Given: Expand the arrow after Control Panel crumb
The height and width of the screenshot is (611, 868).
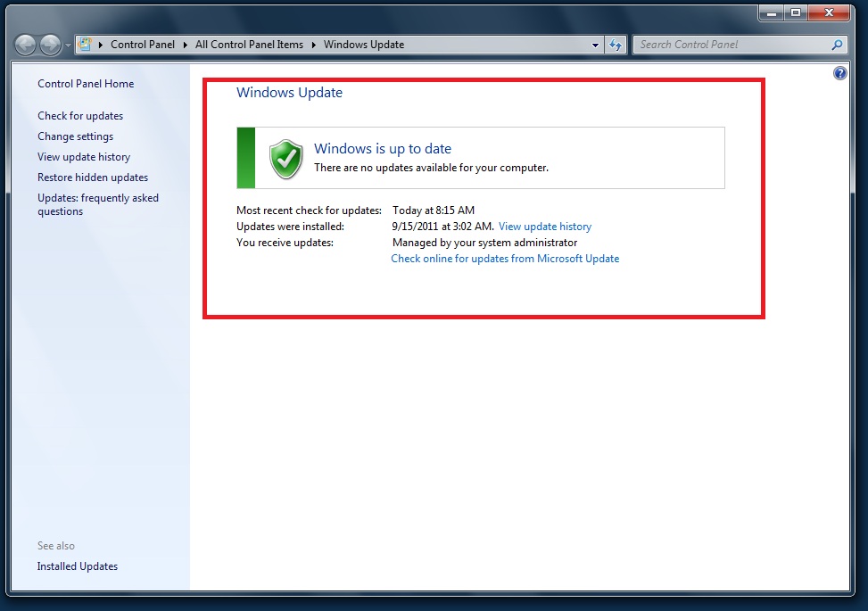Looking at the screenshot, I should point(186,45).
